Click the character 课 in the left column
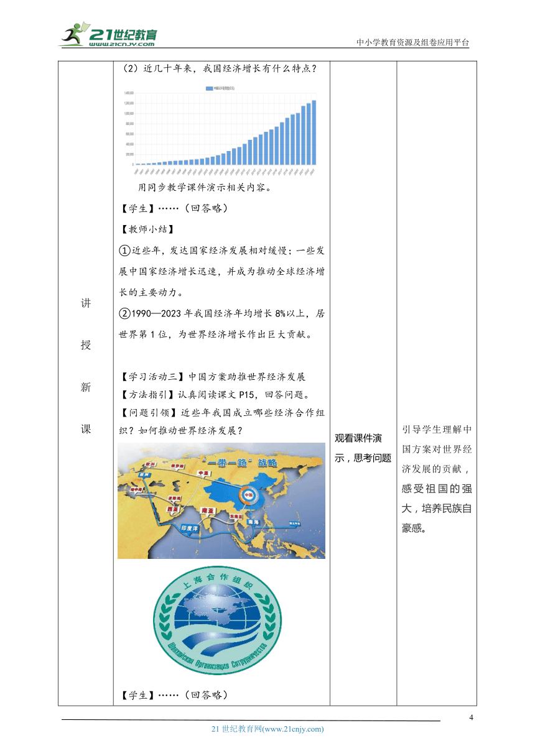Viewport: 535px width, 756px height. pyautogui.click(x=86, y=430)
